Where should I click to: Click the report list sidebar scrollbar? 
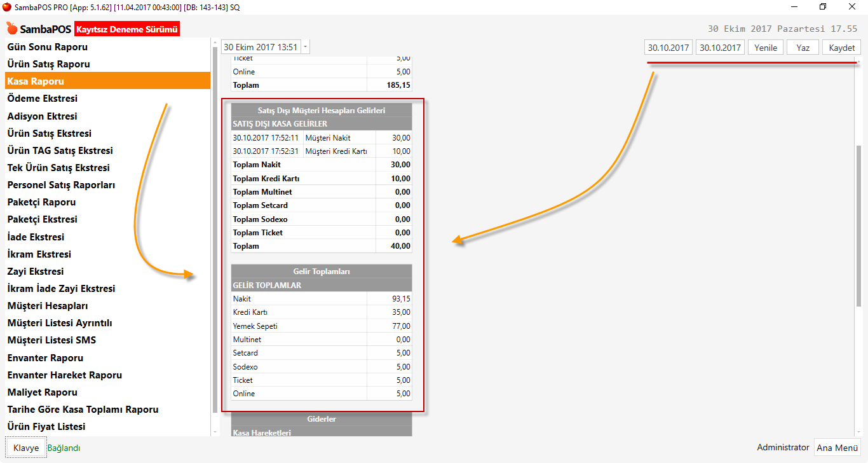coord(214,229)
